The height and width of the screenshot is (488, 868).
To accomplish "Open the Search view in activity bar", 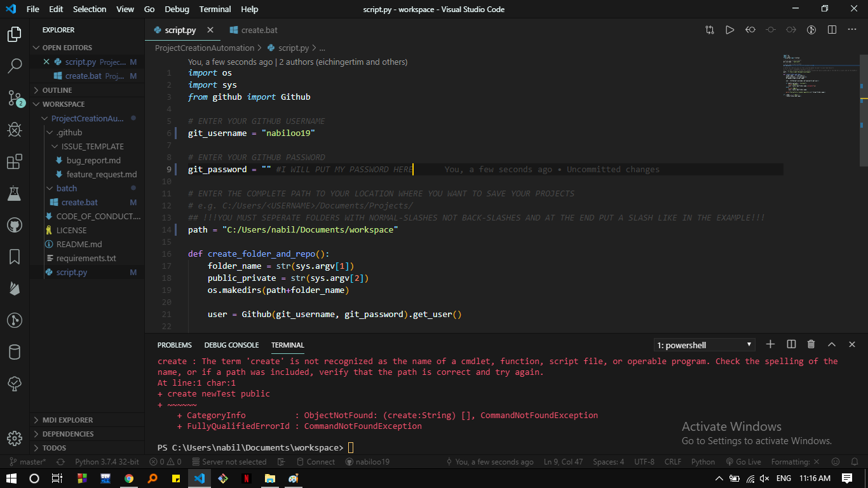I will click(15, 65).
